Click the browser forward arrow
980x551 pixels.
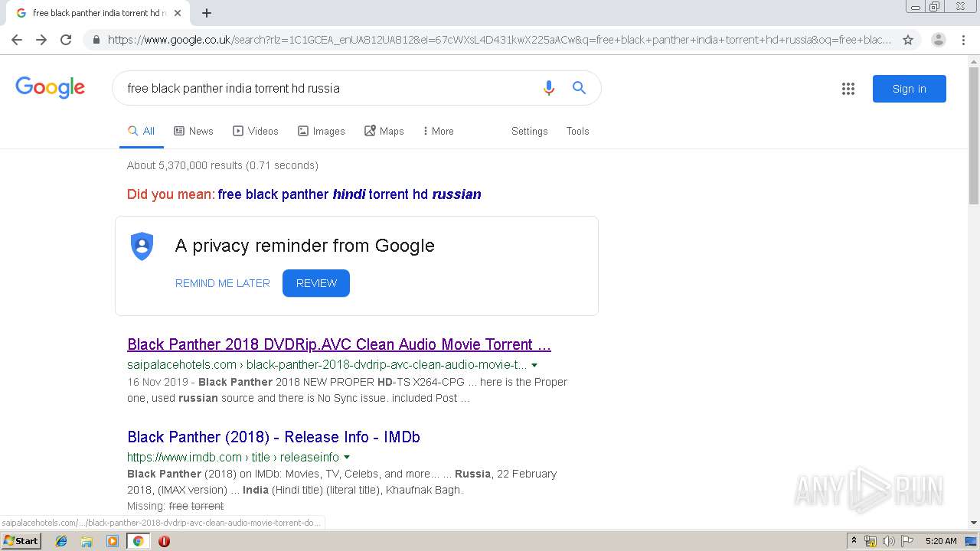click(x=41, y=40)
